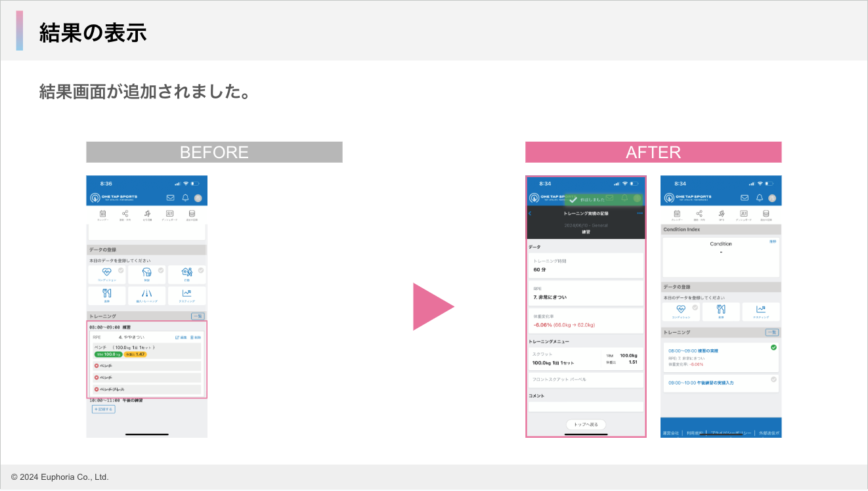Tap the トップへ戻る button
868x491 pixels.
tap(586, 425)
